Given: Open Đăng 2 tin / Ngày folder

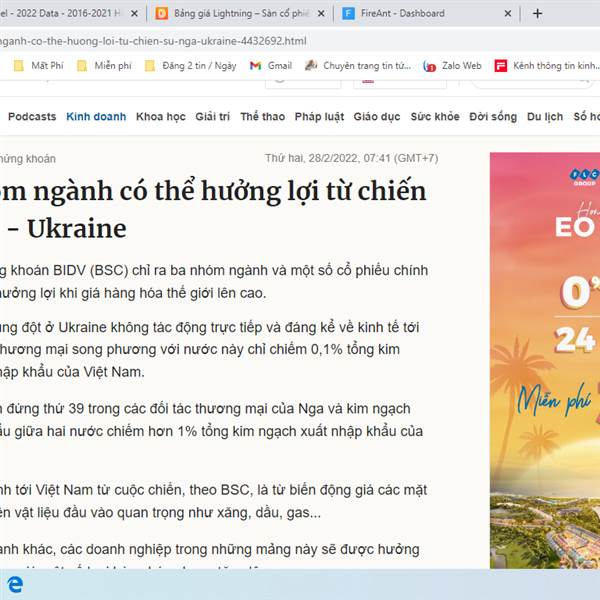Looking at the screenshot, I should pyautogui.click(x=191, y=66).
